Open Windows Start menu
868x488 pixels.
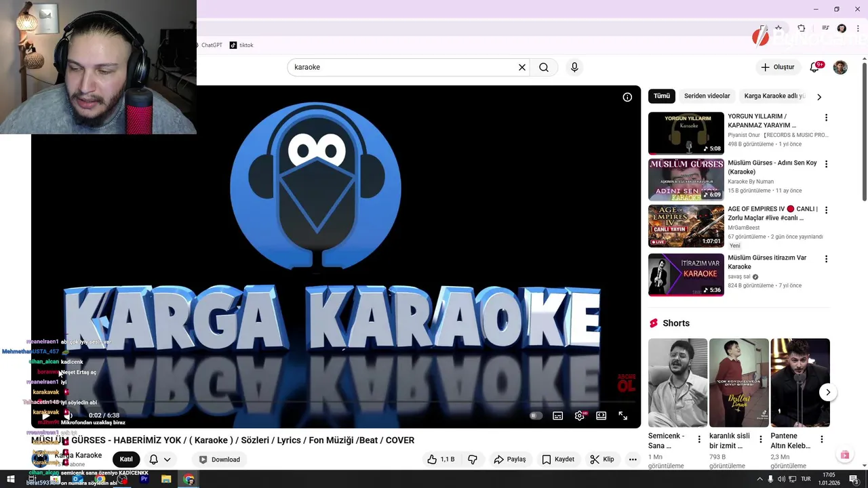click(11, 480)
